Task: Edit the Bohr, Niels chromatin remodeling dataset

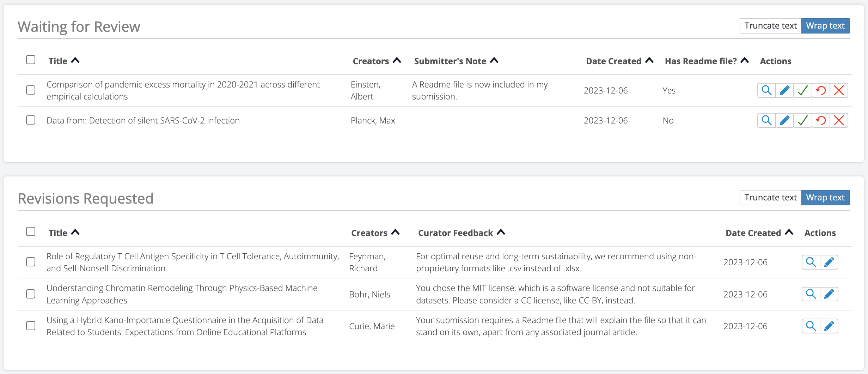Action: (829, 294)
